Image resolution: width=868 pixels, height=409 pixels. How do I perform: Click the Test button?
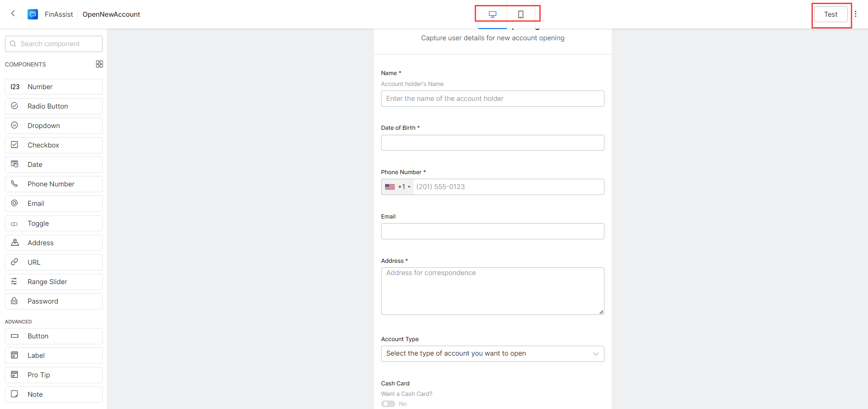[x=830, y=14]
